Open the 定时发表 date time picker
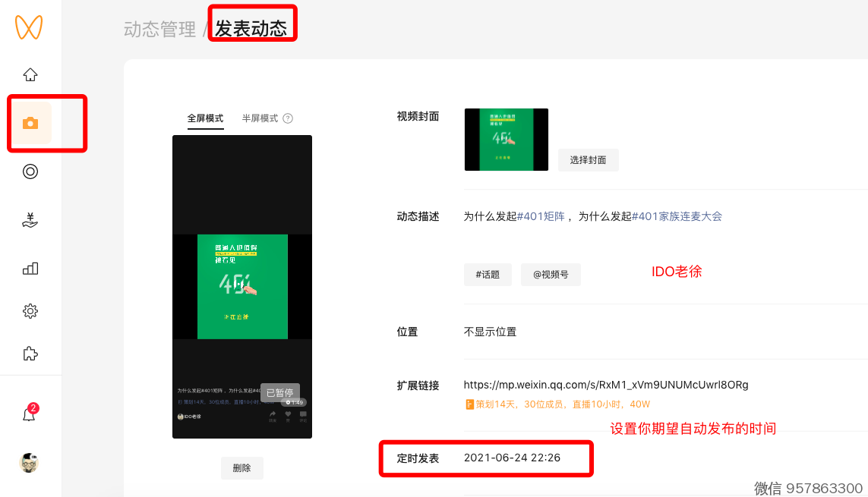The image size is (868, 497). (513, 458)
